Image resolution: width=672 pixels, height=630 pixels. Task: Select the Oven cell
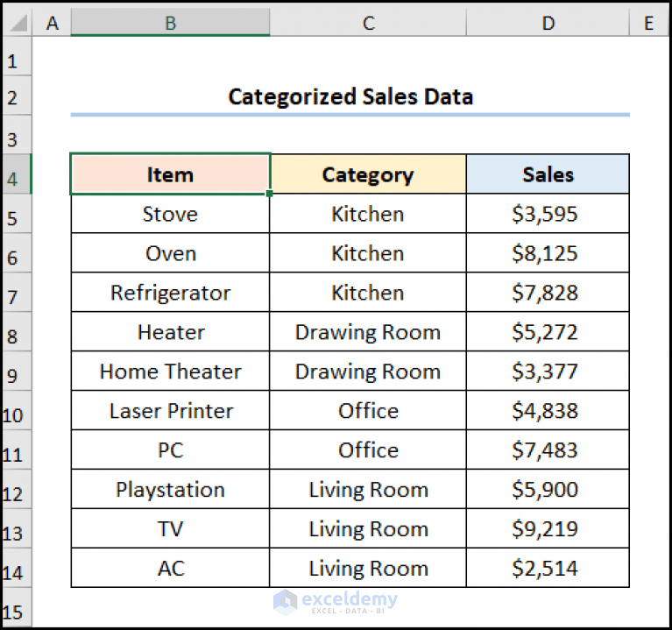coord(170,253)
